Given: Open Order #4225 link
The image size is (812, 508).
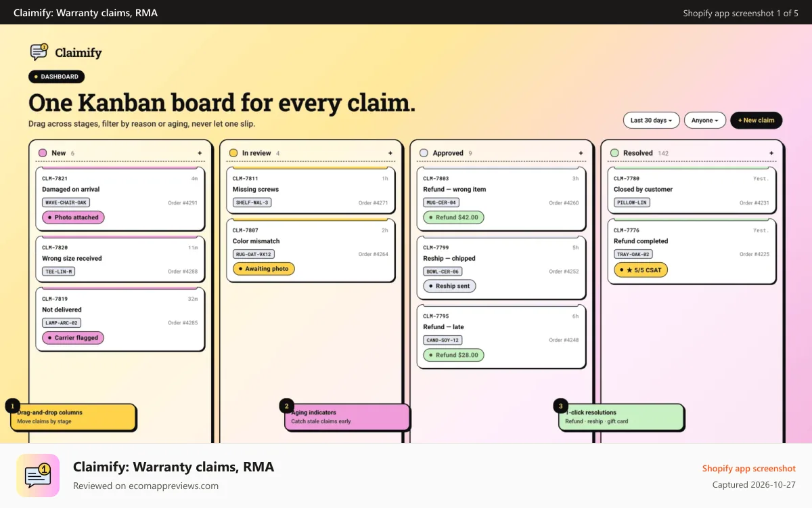Looking at the screenshot, I should pyautogui.click(x=754, y=255).
